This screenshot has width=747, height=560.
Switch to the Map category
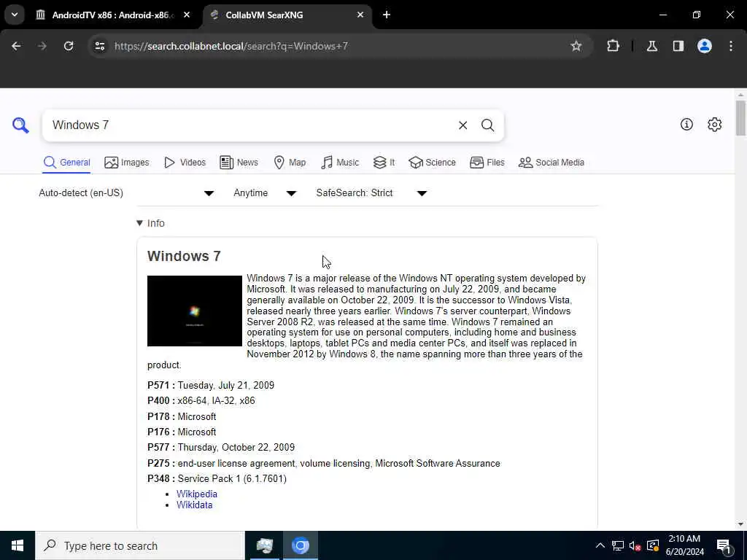[290, 163]
